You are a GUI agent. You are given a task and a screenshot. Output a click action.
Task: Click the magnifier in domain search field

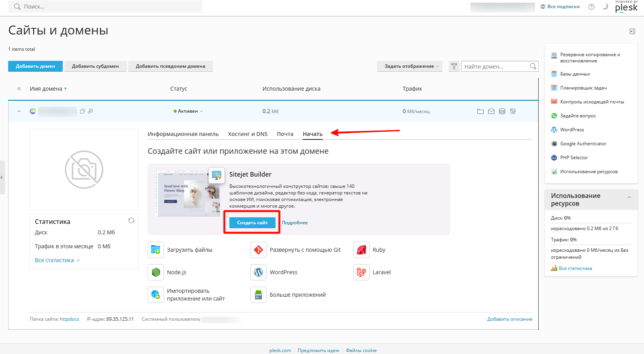(533, 66)
